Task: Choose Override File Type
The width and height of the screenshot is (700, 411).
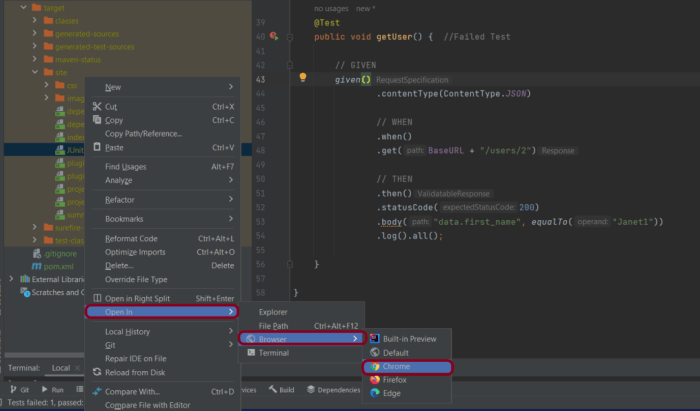Action: click(163, 279)
